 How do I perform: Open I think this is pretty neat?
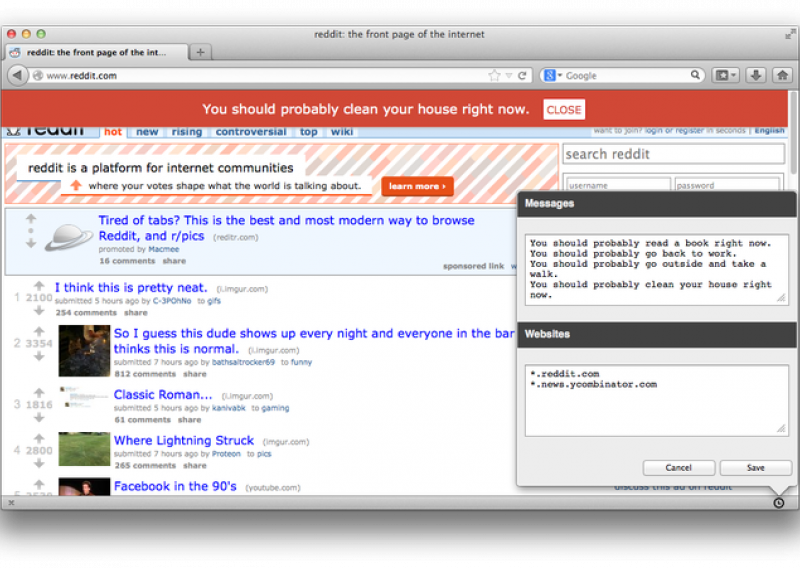(131, 287)
